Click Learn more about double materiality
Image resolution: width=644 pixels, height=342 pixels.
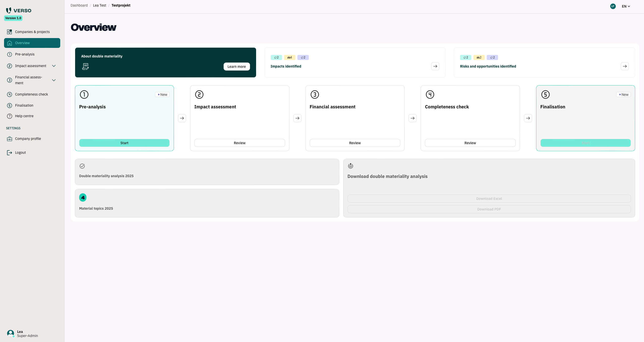pos(237,67)
